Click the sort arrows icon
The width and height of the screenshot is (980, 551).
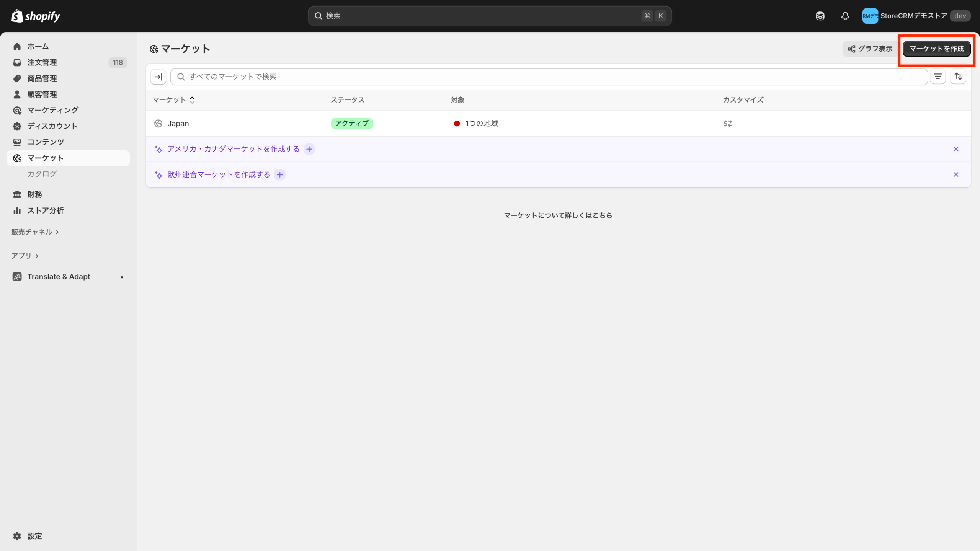pyautogui.click(x=958, y=77)
